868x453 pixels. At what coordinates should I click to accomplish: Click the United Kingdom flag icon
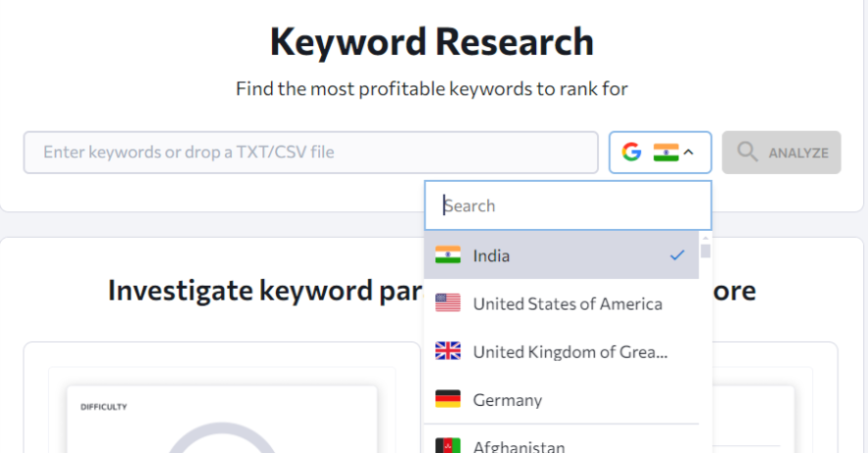pyautogui.click(x=448, y=352)
